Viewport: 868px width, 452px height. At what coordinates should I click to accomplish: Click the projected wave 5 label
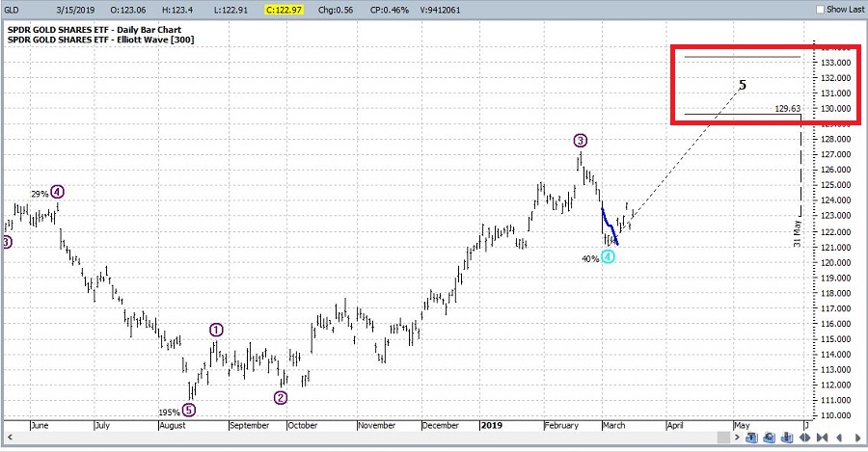(743, 85)
